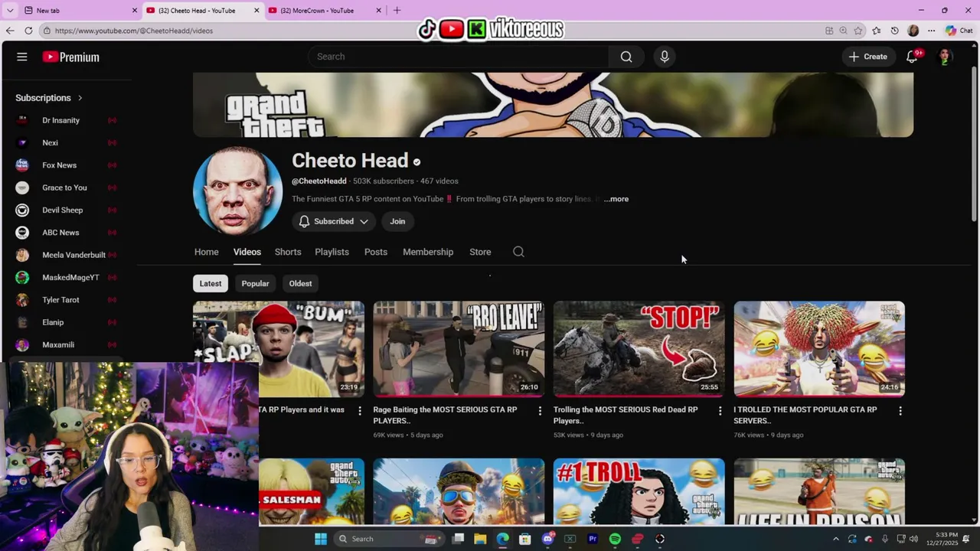Reload the page
This screenshot has height=551, width=980.
point(28,31)
